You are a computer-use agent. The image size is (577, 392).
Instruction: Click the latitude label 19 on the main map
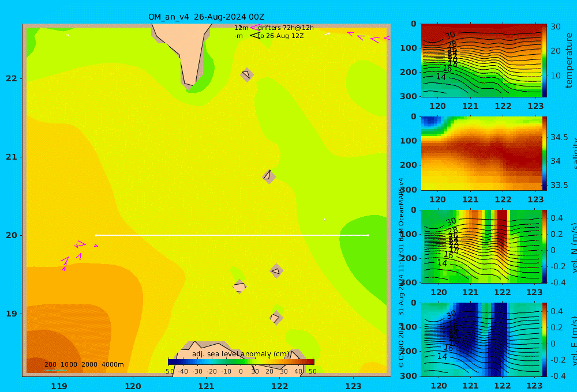(x=12, y=314)
